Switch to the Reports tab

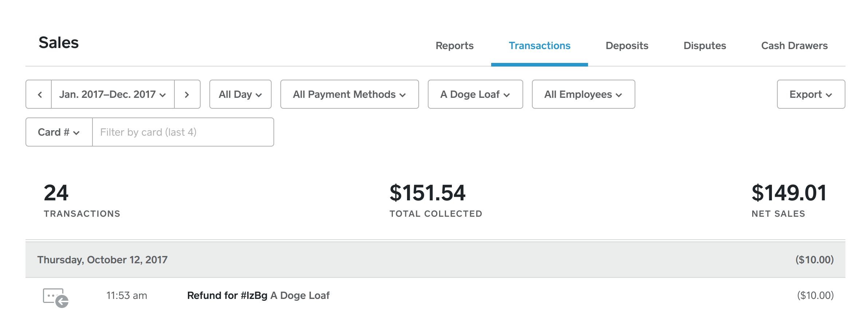454,46
